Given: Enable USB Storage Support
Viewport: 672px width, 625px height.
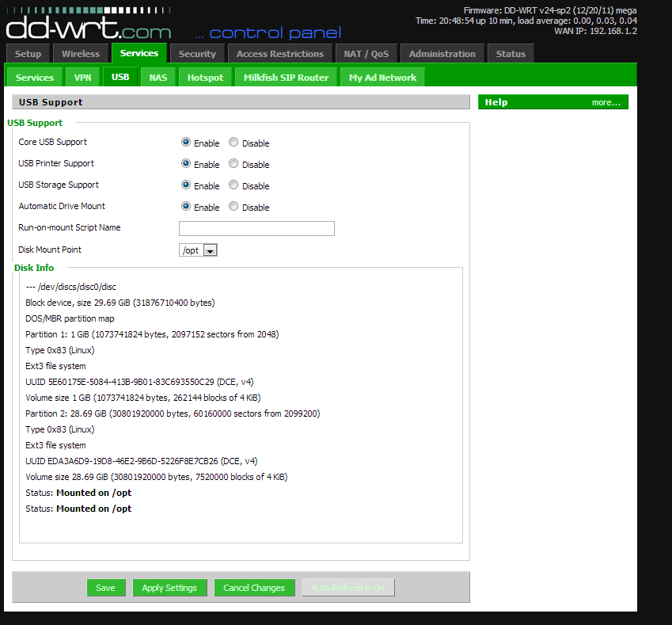Looking at the screenshot, I should click(185, 185).
